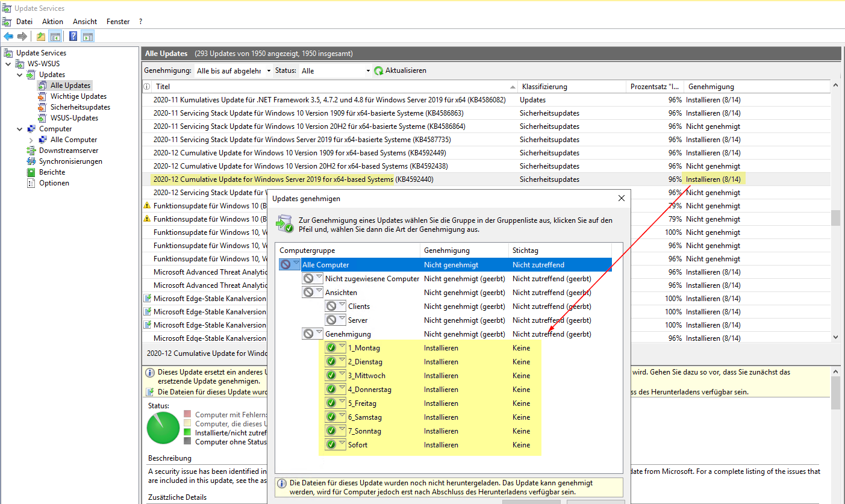
Task: Click the green Aktualisieren refresh icon
Action: coord(379,70)
